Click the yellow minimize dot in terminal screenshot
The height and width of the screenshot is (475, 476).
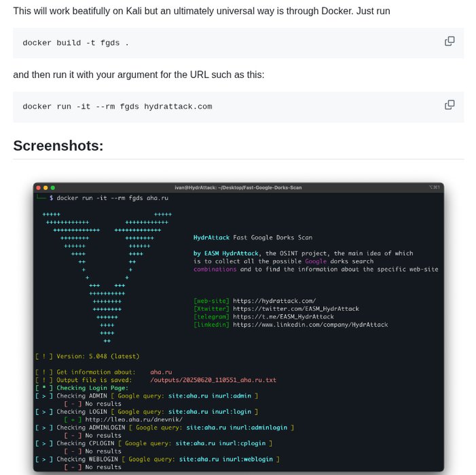tap(45, 188)
